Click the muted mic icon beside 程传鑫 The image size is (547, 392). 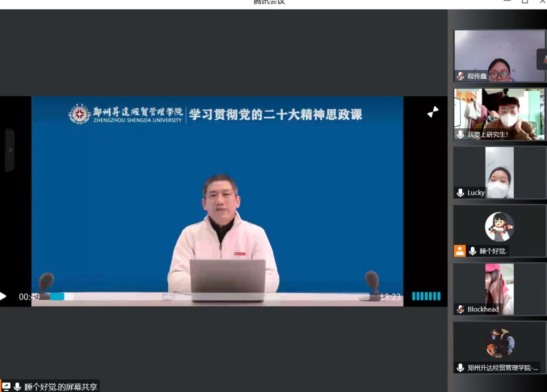click(460, 76)
